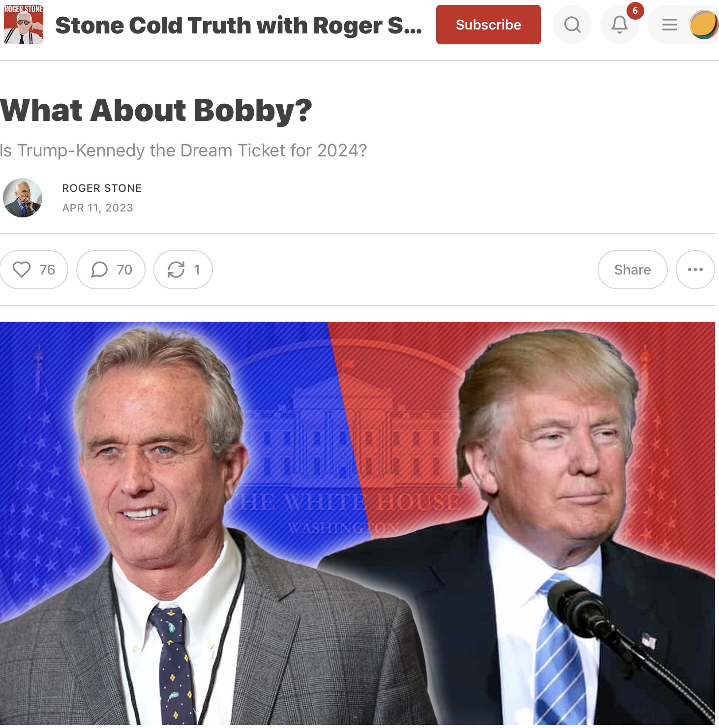This screenshot has width=719, height=728.
Task: Click the What About Bobby? headline
Action: click(156, 110)
